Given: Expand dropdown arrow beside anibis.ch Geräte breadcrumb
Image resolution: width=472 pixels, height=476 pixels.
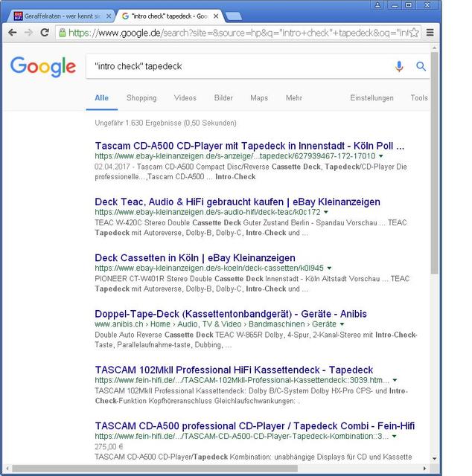Looking at the screenshot, I should click(342, 324).
